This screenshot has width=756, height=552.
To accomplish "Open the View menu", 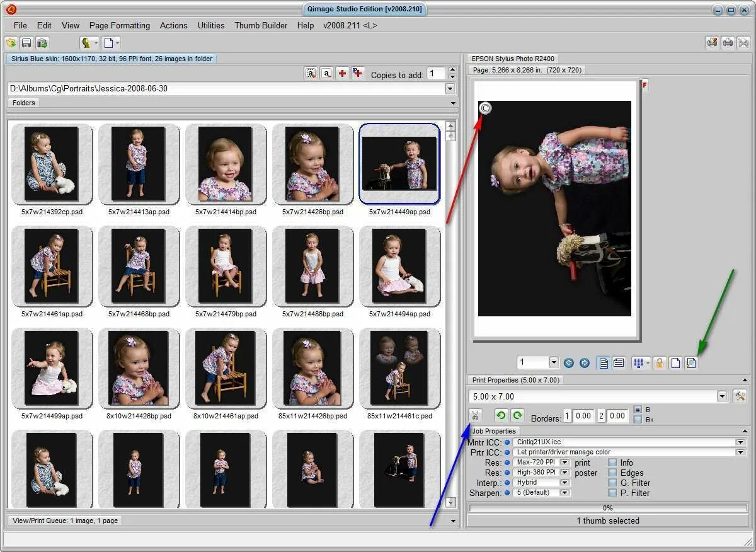I will [x=71, y=25].
